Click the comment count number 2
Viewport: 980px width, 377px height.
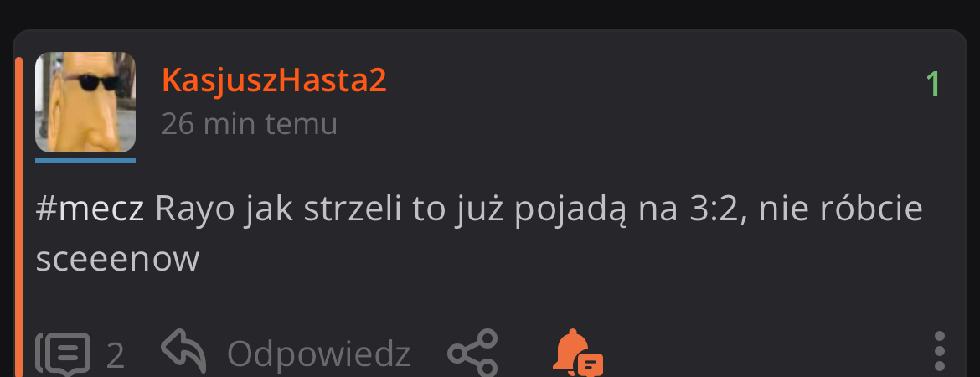click(115, 356)
